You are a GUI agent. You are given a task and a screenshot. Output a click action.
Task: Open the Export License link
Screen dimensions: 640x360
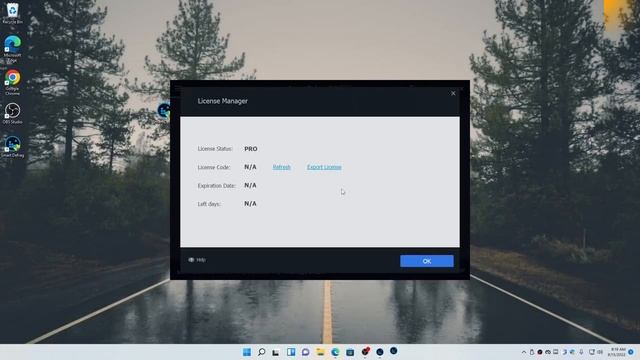pyautogui.click(x=324, y=167)
